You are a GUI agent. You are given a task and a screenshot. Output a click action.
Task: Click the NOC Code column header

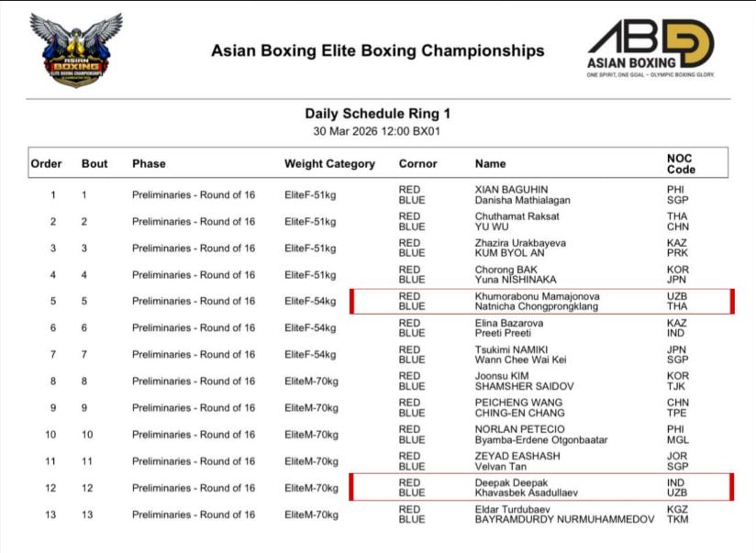pos(680,163)
